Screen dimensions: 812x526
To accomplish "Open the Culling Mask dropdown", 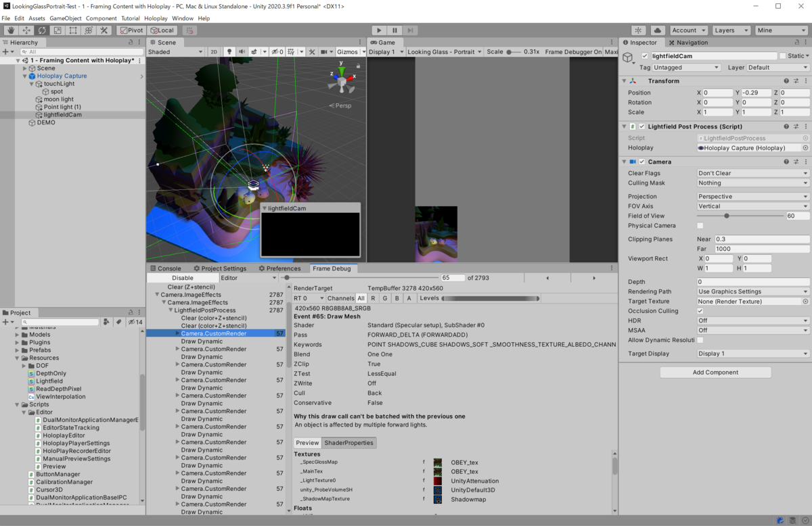I will pyautogui.click(x=753, y=183).
